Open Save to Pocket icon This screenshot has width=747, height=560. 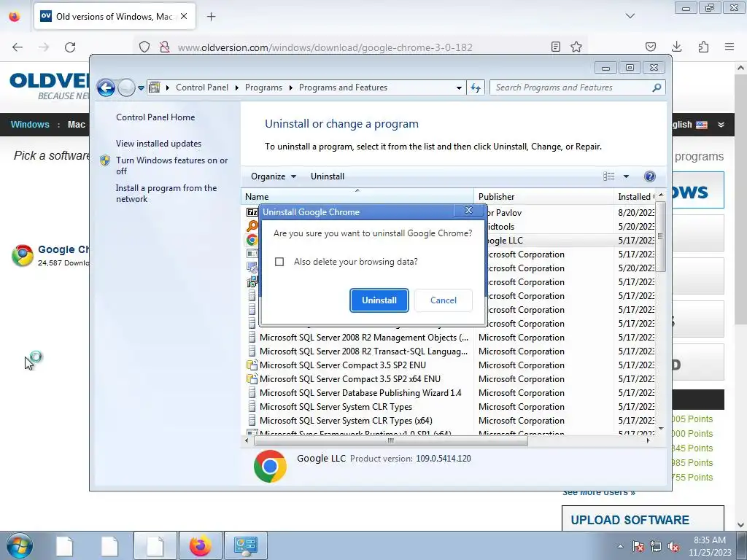[650, 47]
